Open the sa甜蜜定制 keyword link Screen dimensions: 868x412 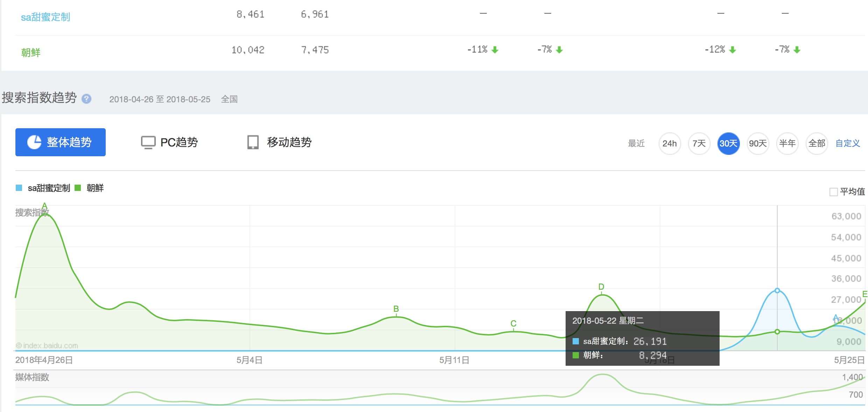click(x=45, y=17)
